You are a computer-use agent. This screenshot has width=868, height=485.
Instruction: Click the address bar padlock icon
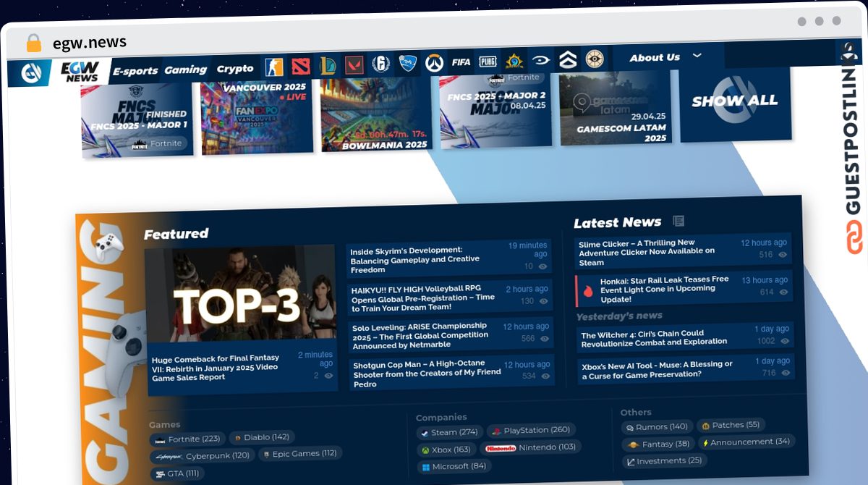click(x=34, y=43)
